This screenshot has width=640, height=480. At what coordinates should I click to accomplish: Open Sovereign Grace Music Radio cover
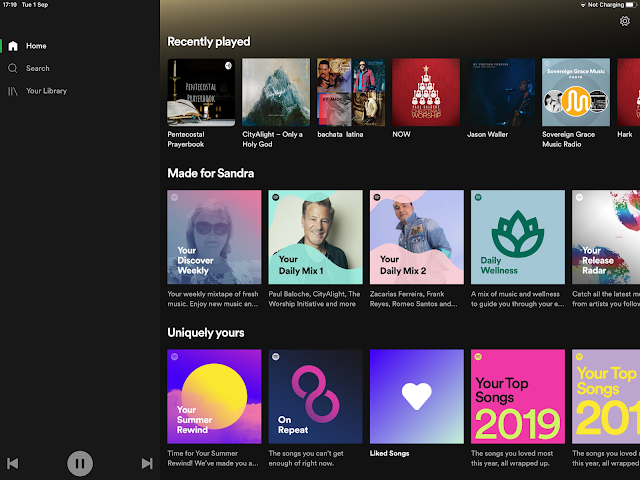click(x=576, y=92)
